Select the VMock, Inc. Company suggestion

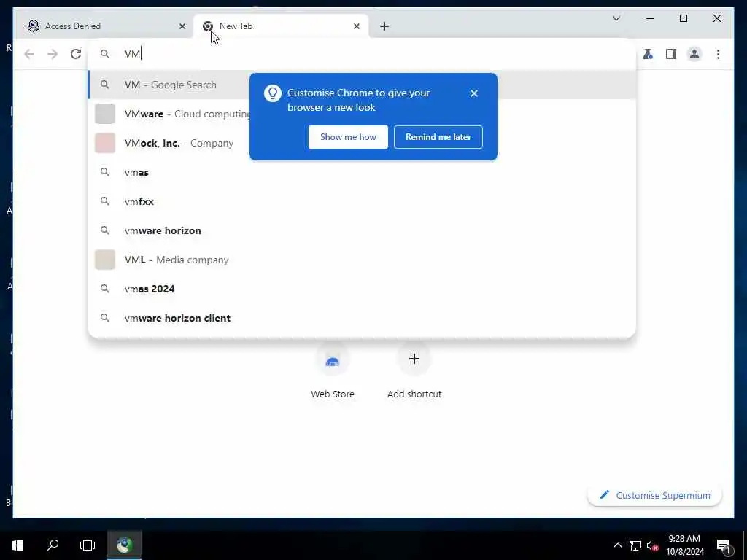(x=362, y=143)
